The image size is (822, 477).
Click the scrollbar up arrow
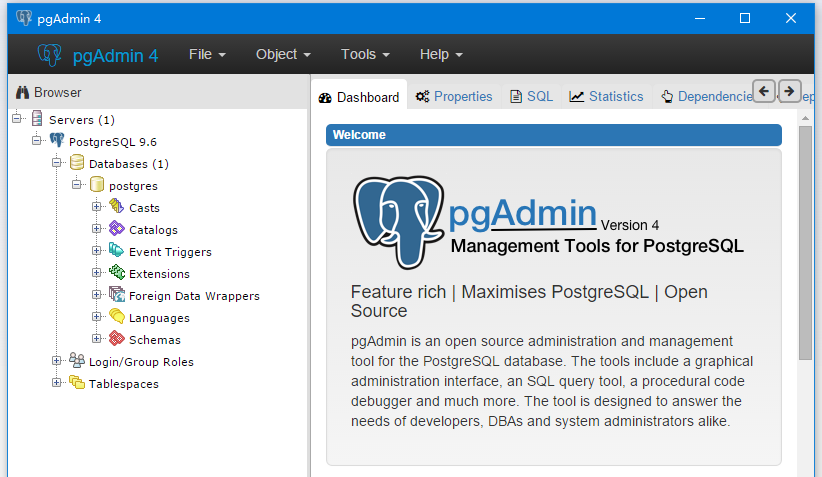point(805,119)
